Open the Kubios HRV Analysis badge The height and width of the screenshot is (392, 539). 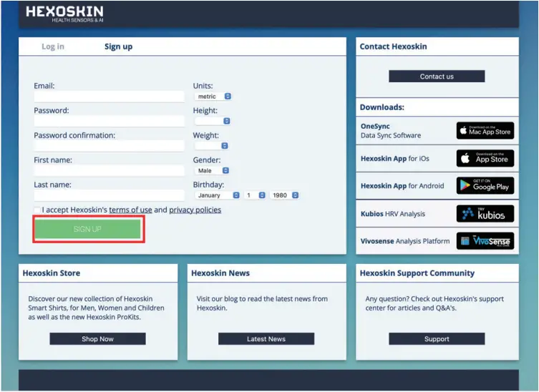tap(485, 214)
